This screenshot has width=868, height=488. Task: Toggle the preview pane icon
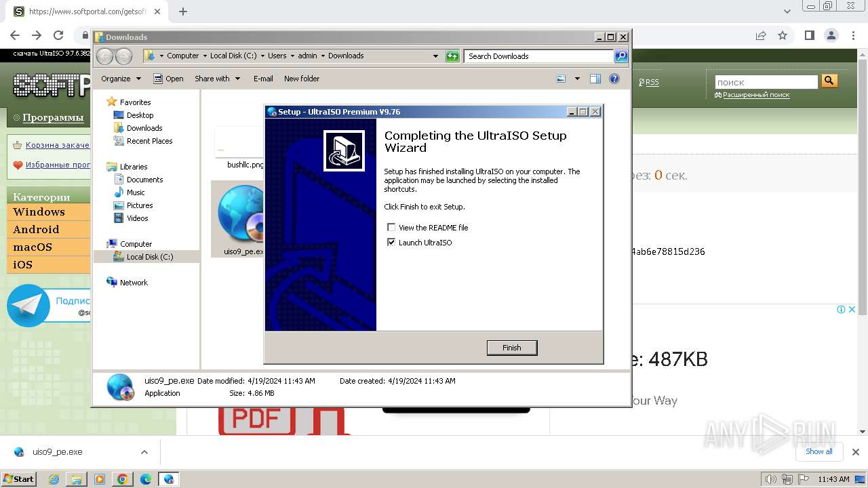(595, 79)
